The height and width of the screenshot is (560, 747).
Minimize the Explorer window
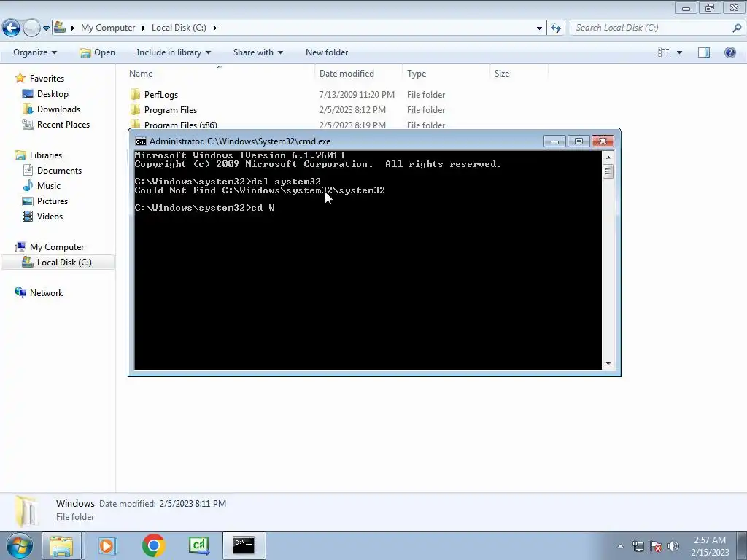tap(686, 7)
